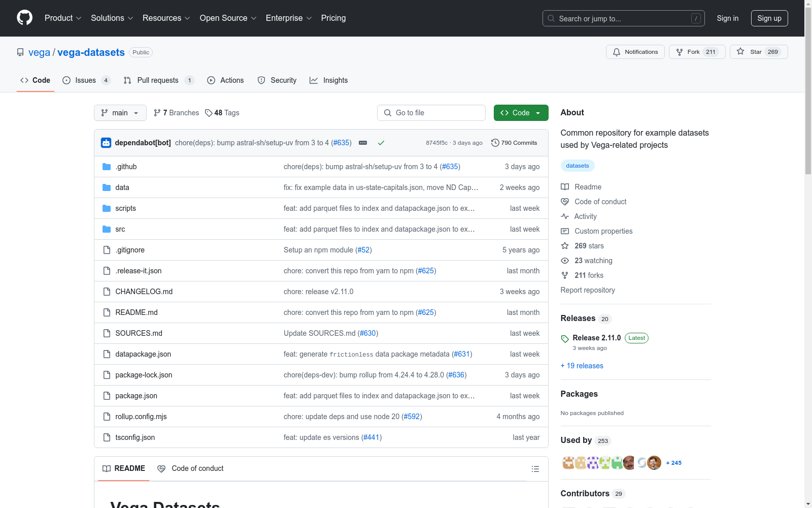This screenshot has width=812, height=508.
Task: Click the branches icon beside 7 Branches
Action: click(157, 113)
